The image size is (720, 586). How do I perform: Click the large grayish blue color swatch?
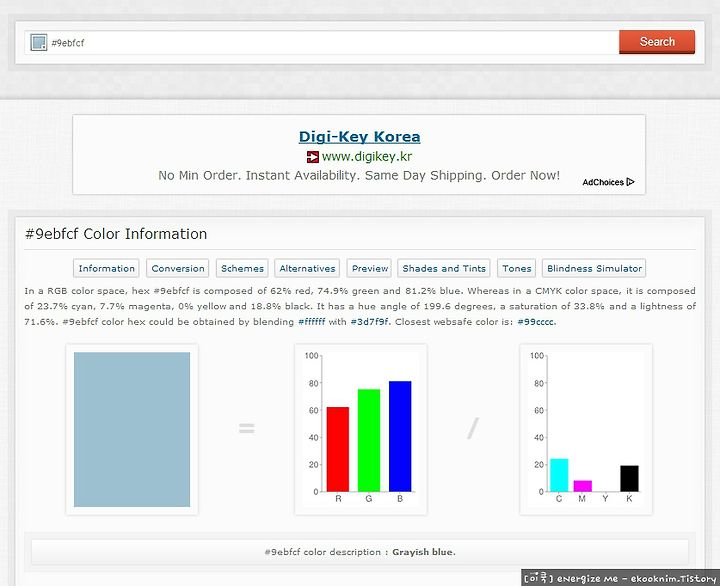(x=132, y=429)
